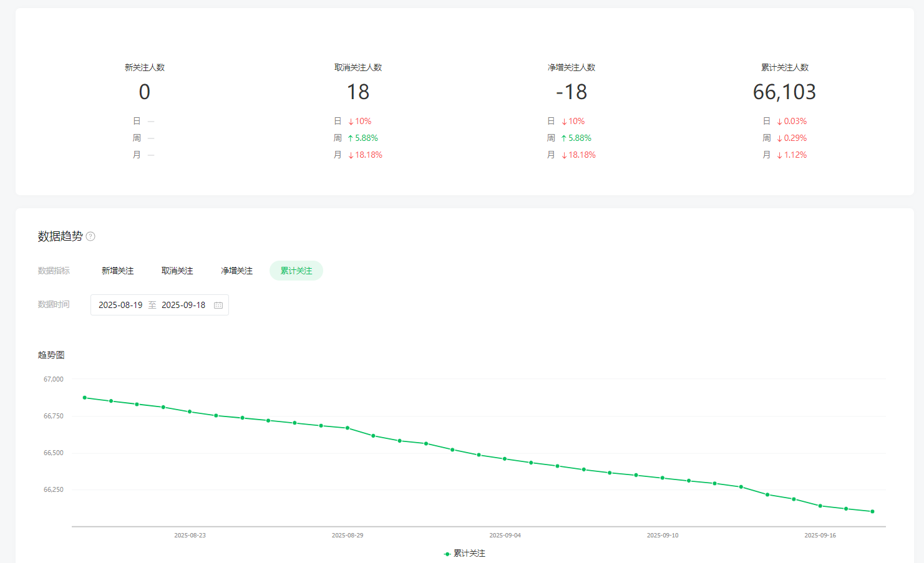Click the 累计关注人数 value 66,103

(x=784, y=92)
